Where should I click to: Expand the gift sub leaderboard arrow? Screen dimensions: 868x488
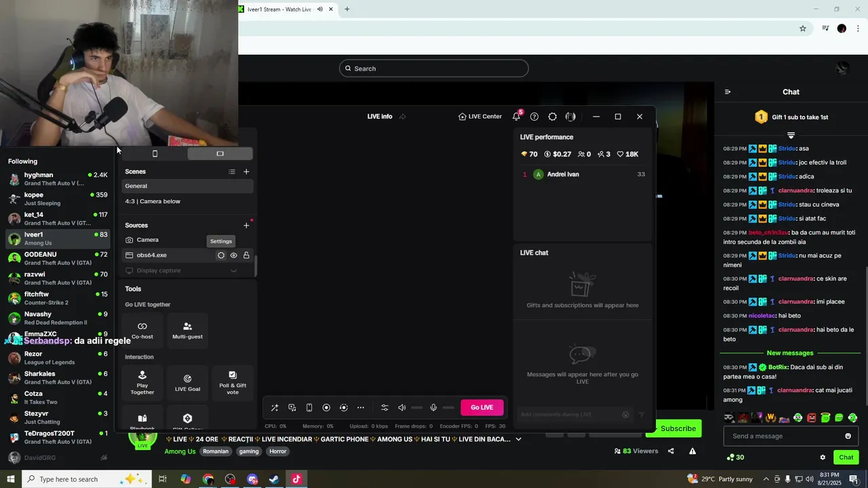click(791, 136)
